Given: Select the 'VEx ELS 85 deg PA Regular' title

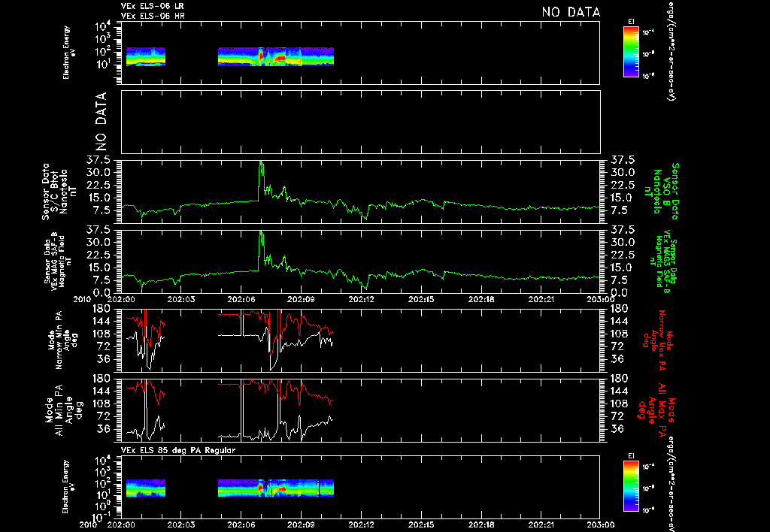Looking at the screenshot, I should tap(177, 450).
